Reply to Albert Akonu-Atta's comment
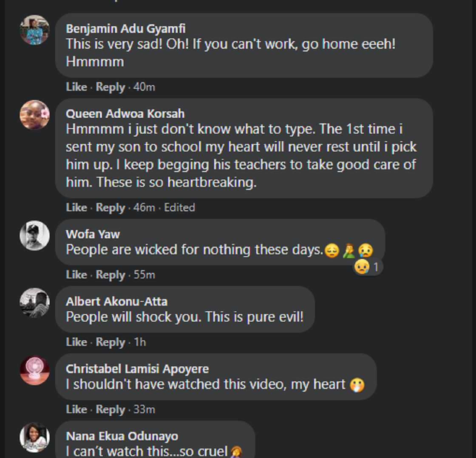The height and width of the screenshot is (458, 476). point(110,342)
